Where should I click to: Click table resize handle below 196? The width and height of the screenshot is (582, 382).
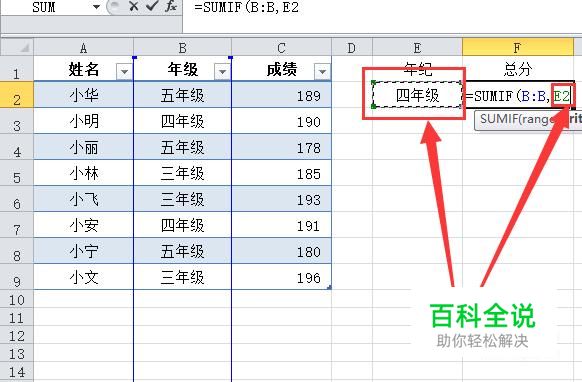click(329, 287)
